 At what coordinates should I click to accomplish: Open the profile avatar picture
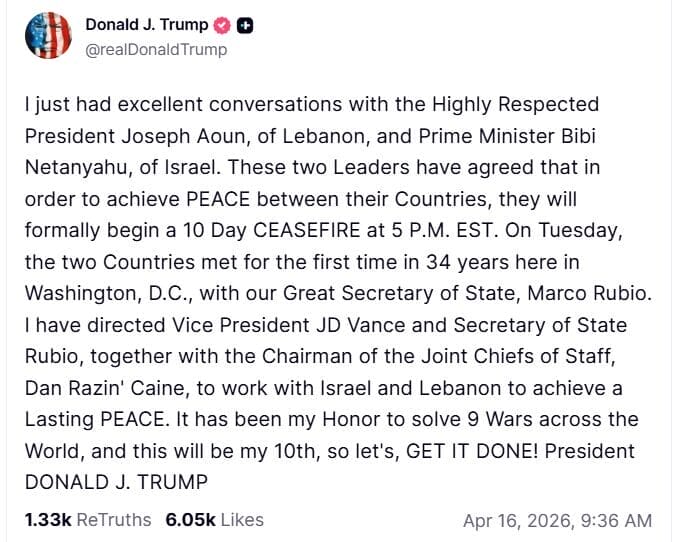[46, 37]
